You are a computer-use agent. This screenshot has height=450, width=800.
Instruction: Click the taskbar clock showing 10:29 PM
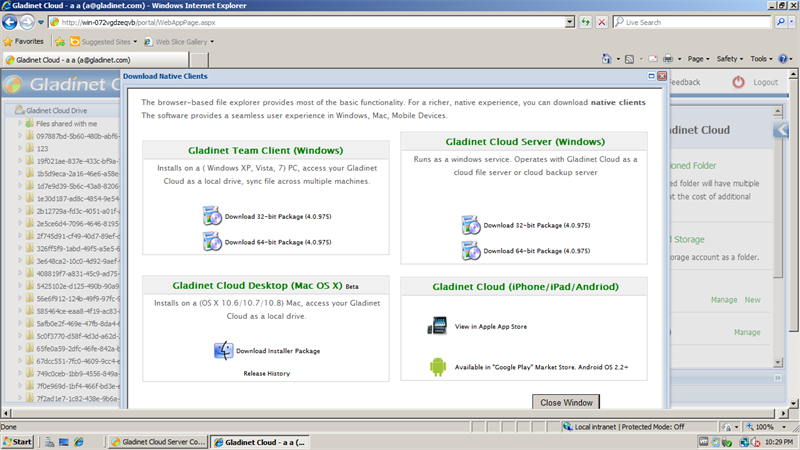coord(779,442)
